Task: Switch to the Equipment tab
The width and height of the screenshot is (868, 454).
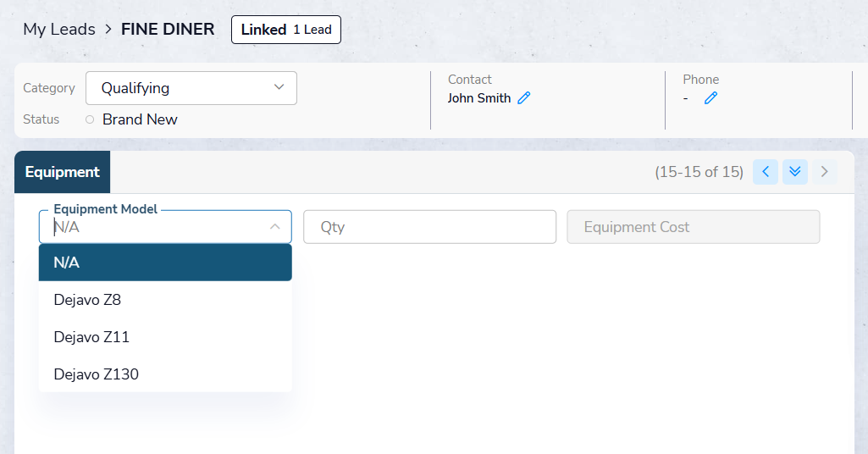Action: [63, 172]
